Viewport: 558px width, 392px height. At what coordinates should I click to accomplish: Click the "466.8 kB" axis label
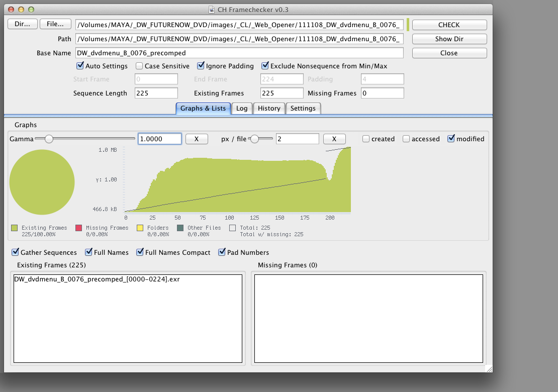(105, 209)
